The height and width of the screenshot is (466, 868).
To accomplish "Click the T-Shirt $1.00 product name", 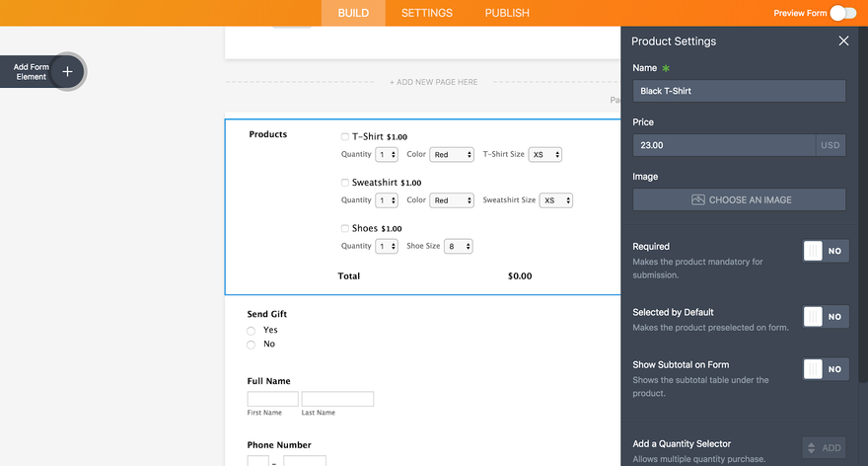I will (x=380, y=136).
